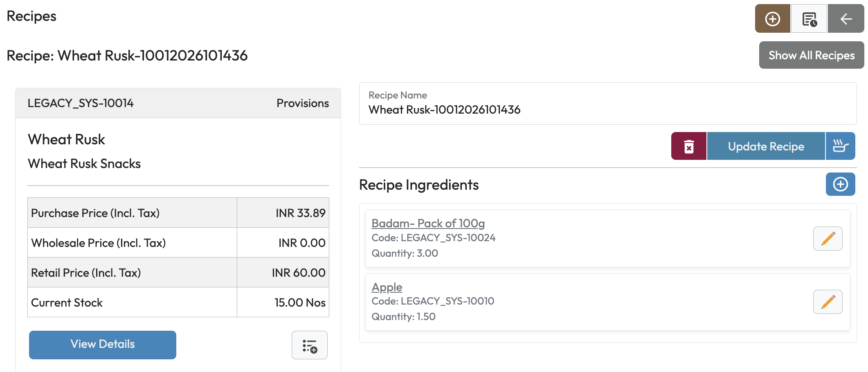868x372 pixels.
Task: Focus the Recipe Name input field
Action: pyautogui.click(x=607, y=110)
